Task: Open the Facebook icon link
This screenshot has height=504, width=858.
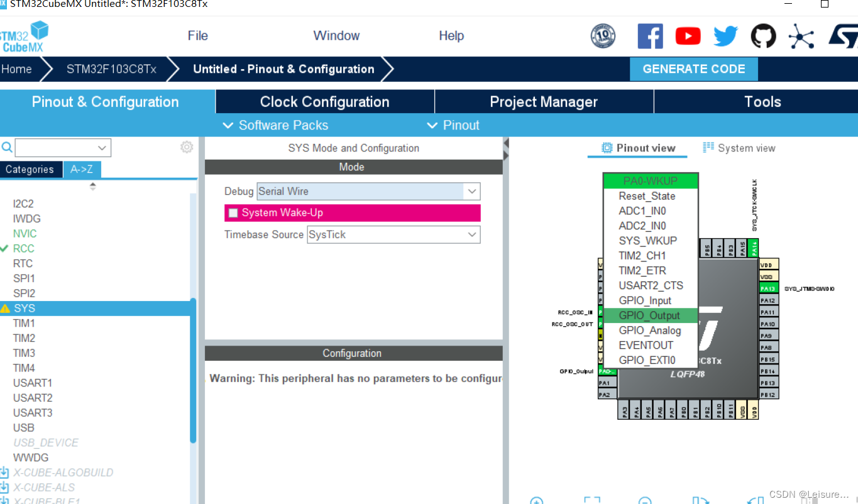Action: 650,36
